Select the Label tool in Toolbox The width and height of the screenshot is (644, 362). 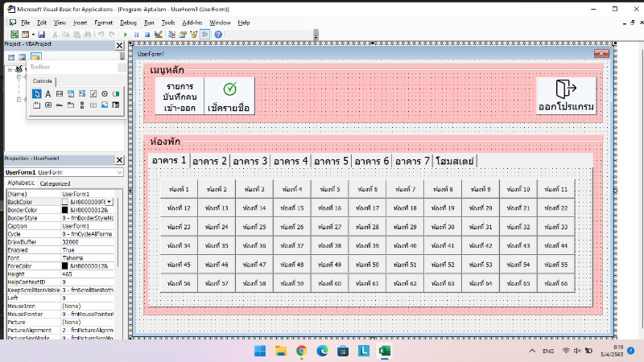pos(48,94)
